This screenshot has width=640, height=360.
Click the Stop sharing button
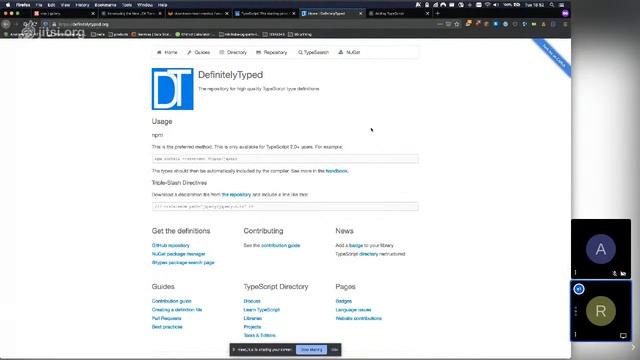pyautogui.click(x=311, y=349)
